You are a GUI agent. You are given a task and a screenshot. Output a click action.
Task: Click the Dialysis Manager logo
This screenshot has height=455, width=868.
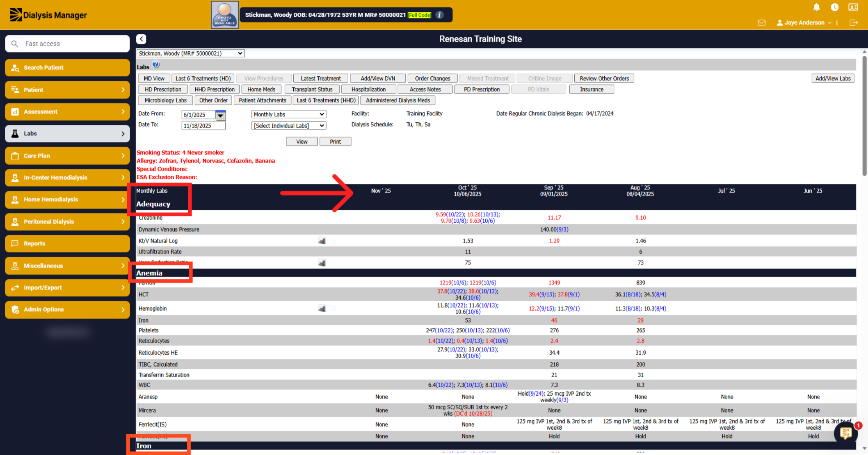tap(48, 15)
